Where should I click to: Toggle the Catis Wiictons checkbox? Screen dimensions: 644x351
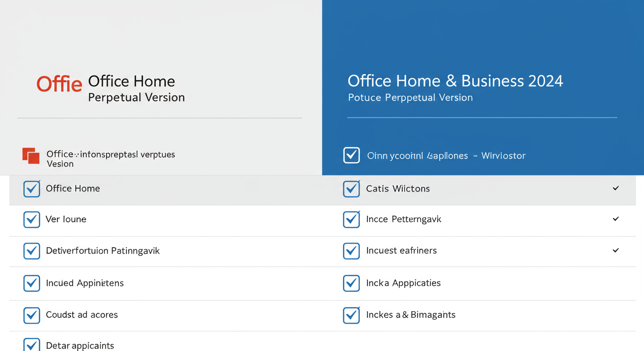[x=351, y=189]
